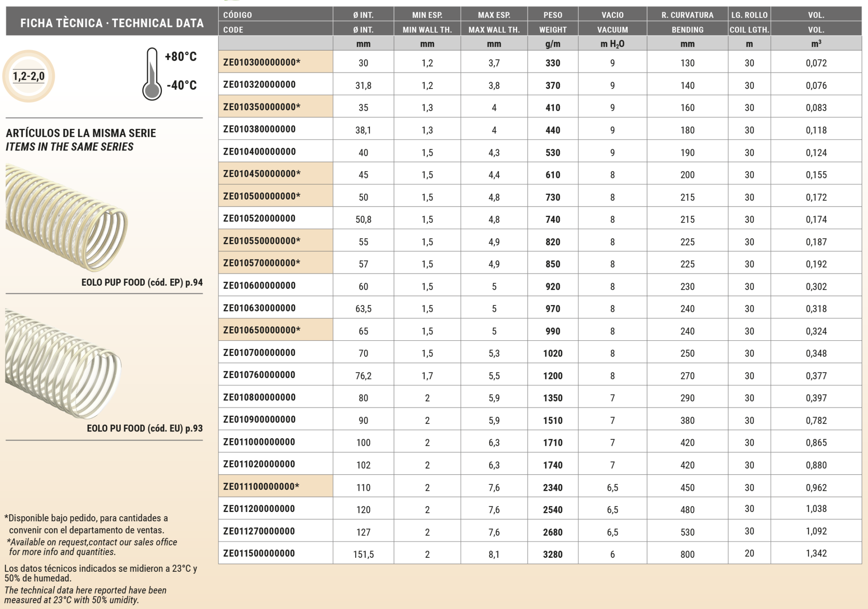
Task: Select the EOLO PU FOOD hose image
Action: point(63,363)
